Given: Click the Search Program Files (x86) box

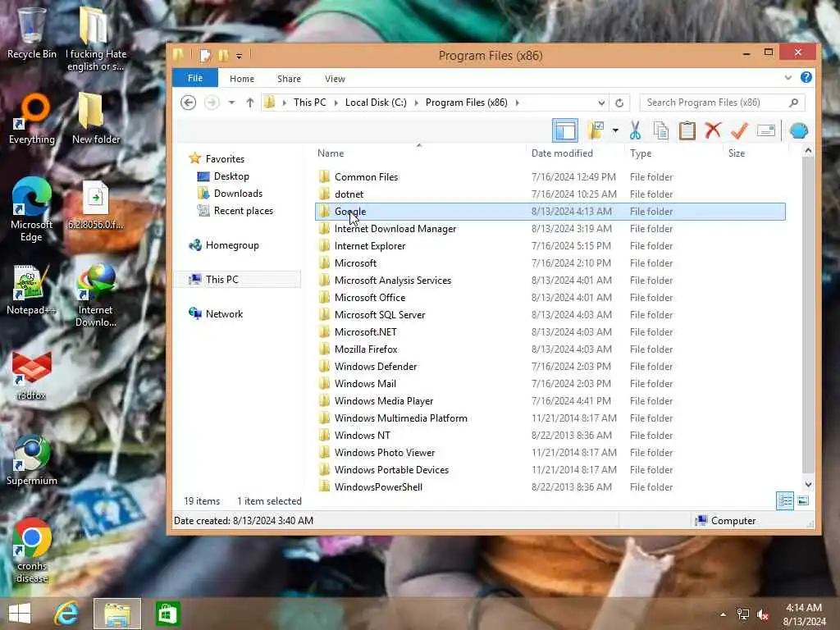Looking at the screenshot, I should [x=722, y=103].
